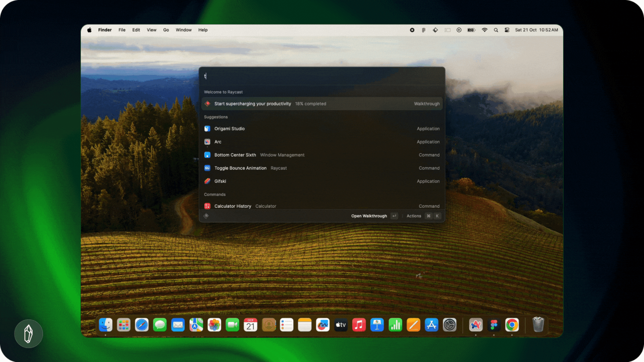Image resolution: width=644 pixels, height=362 pixels.
Task: Click the record circle menu bar icon
Action: [x=412, y=30]
